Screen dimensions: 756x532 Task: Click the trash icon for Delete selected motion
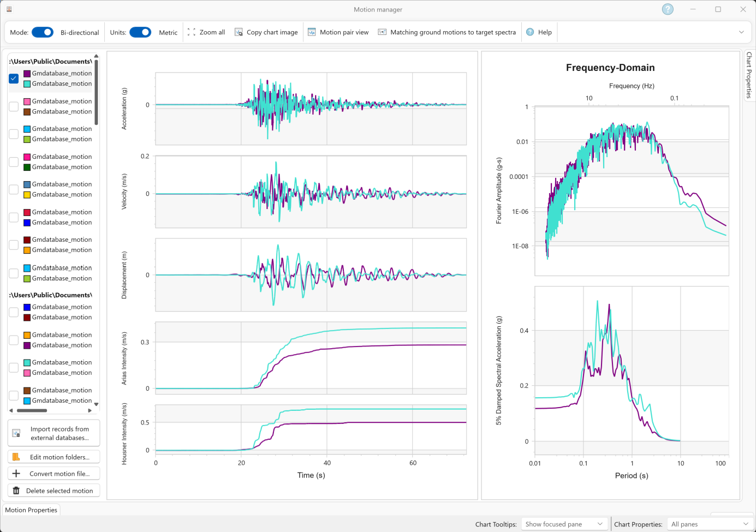coord(16,491)
